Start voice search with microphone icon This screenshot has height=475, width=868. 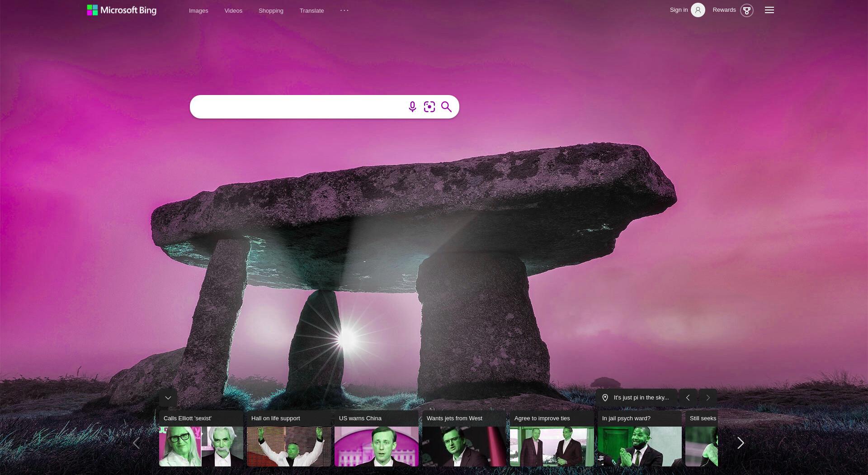tap(412, 107)
